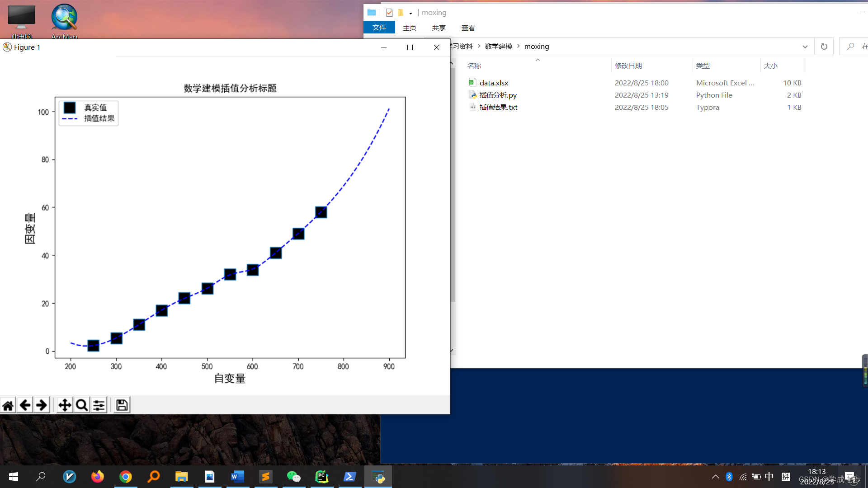Click the 数学建模 breadcrumb folder
The image size is (868, 488).
[x=498, y=47]
